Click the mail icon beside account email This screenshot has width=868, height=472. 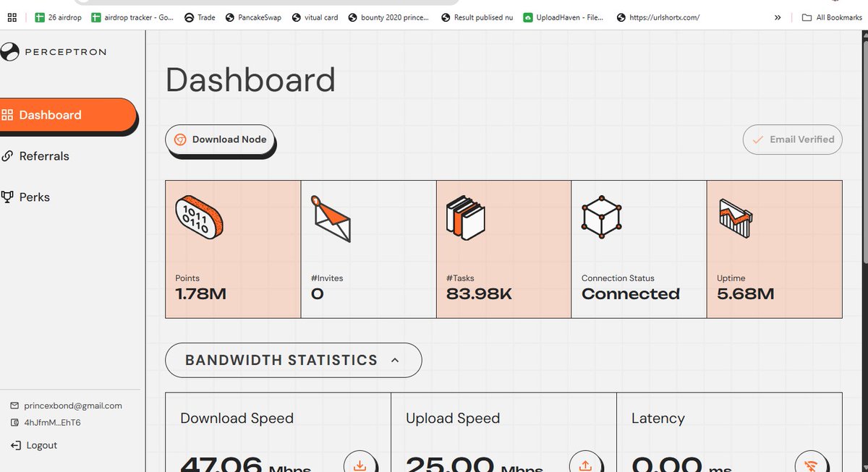pos(14,406)
